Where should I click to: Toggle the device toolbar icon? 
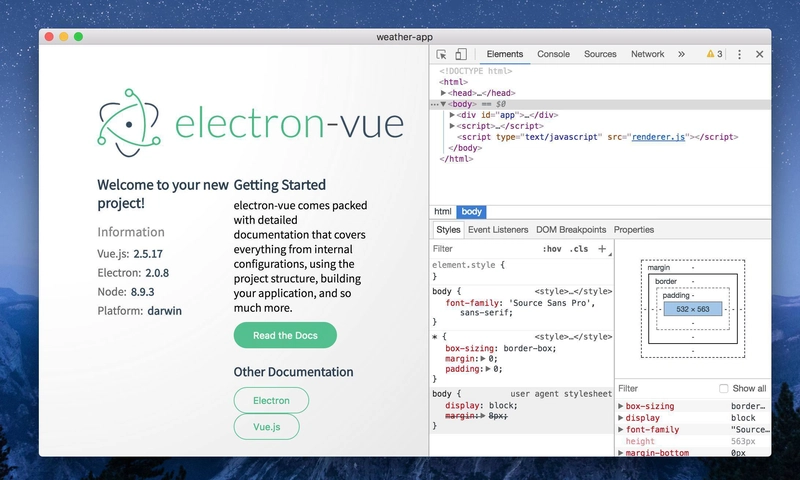tap(461, 54)
